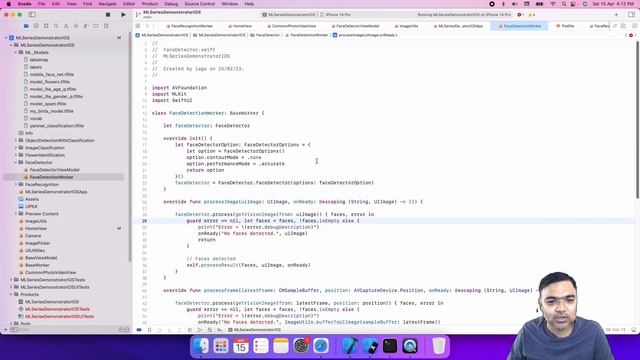The image size is (640, 360).
Task: Click line number 29 in the gutter
Action: pyautogui.click(x=144, y=221)
